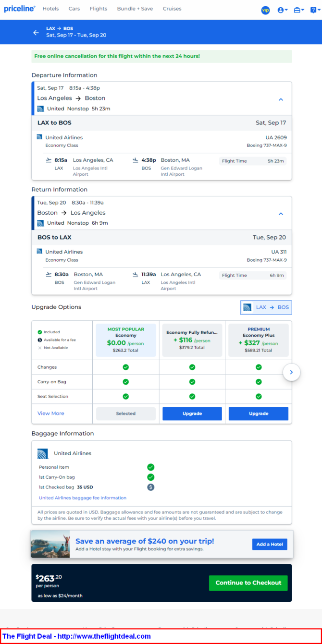Click flight number UA 311
This screenshot has width=322, height=644.
tap(279, 252)
